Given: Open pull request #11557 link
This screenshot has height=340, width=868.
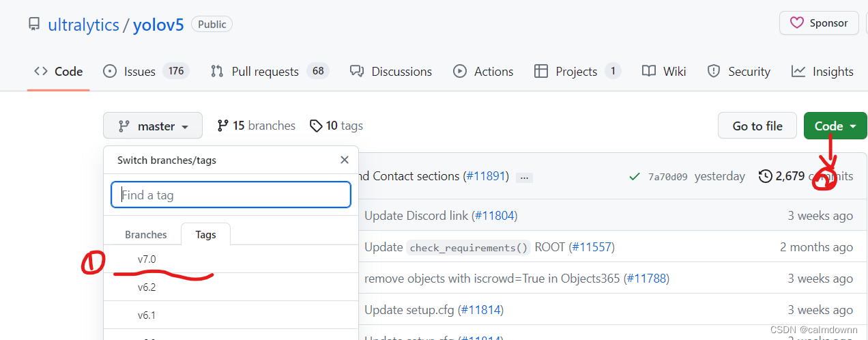Looking at the screenshot, I should (592, 247).
